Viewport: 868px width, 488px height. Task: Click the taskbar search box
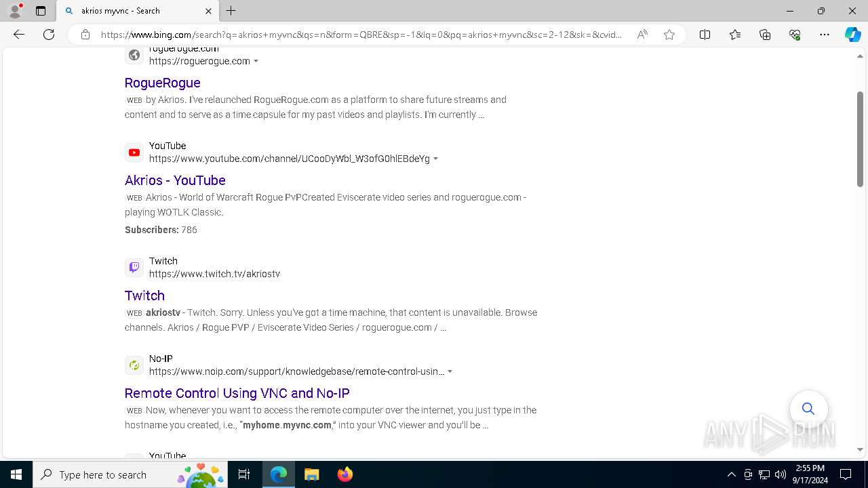(130, 474)
